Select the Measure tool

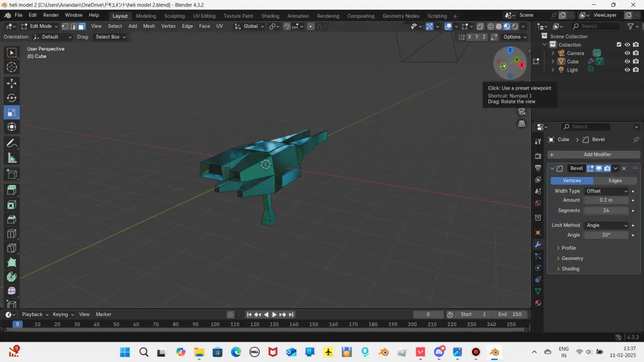coord(11,158)
